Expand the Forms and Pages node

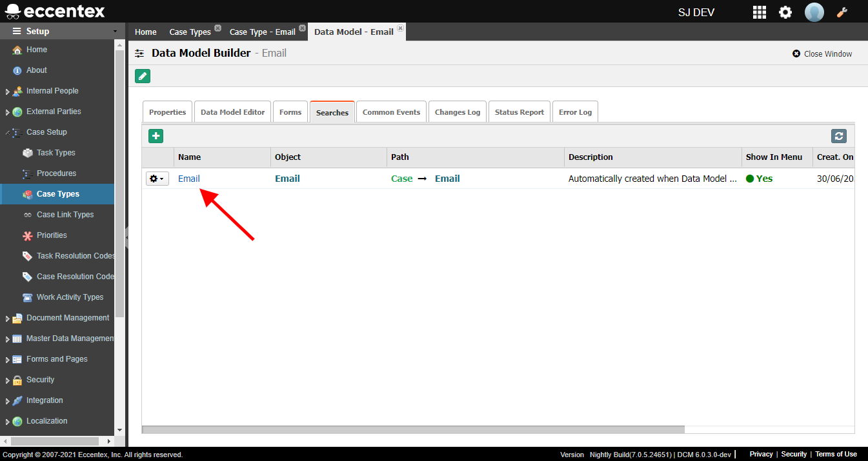coord(8,360)
